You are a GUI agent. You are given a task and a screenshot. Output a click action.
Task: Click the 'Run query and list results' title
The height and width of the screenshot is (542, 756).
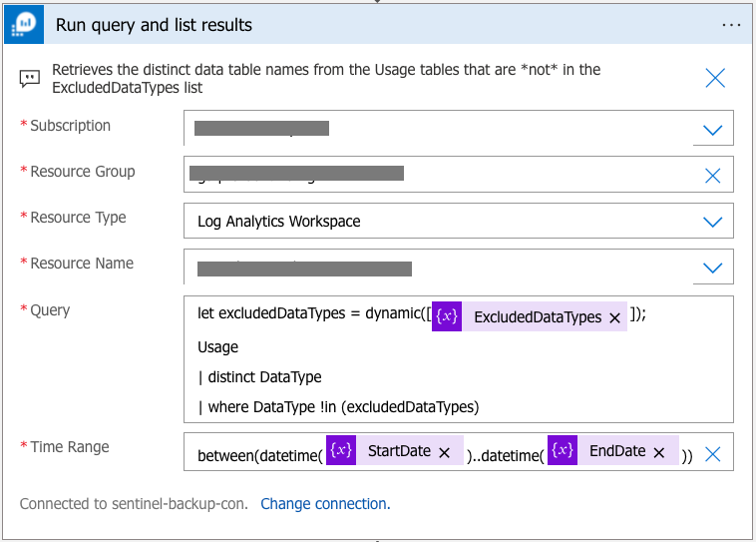tap(154, 25)
